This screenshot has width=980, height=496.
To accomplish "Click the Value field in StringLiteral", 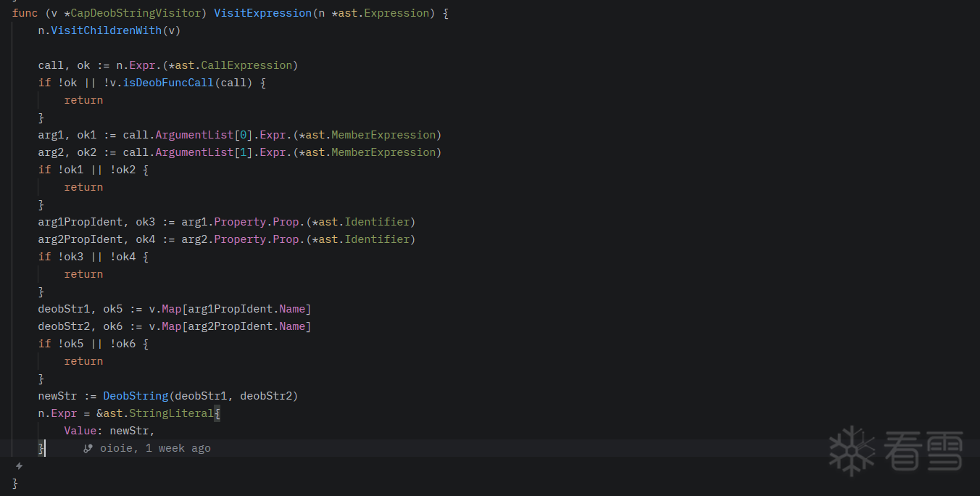I will 80,431.
